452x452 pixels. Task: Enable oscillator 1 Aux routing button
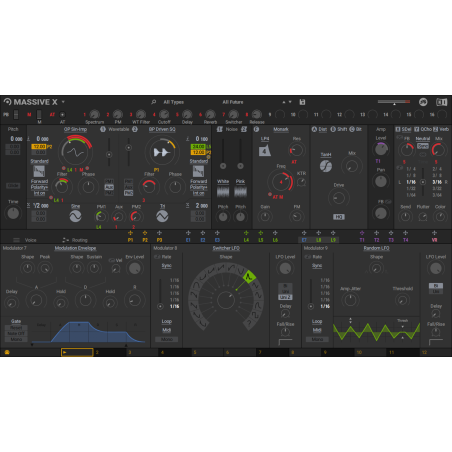point(109,187)
